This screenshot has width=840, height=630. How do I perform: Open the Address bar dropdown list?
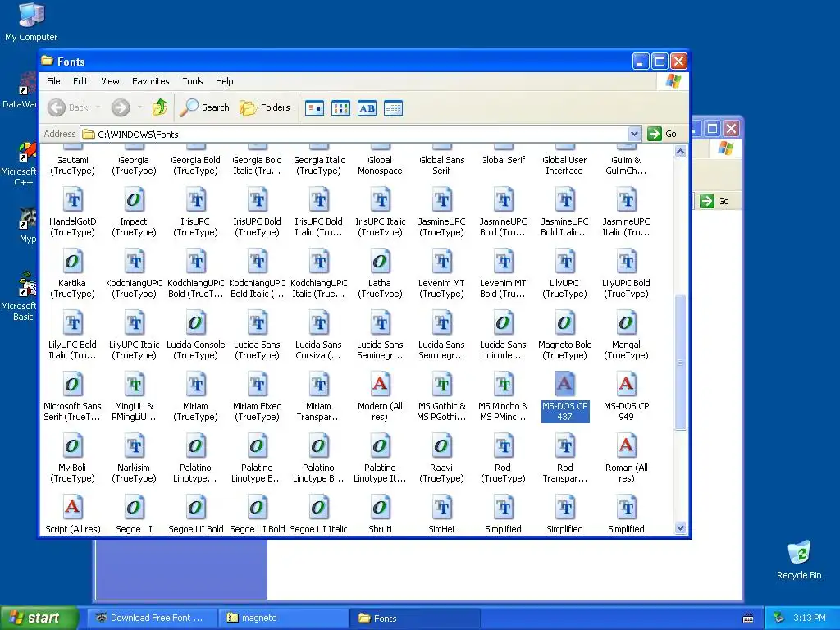pyautogui.click(x=634, y=134)
